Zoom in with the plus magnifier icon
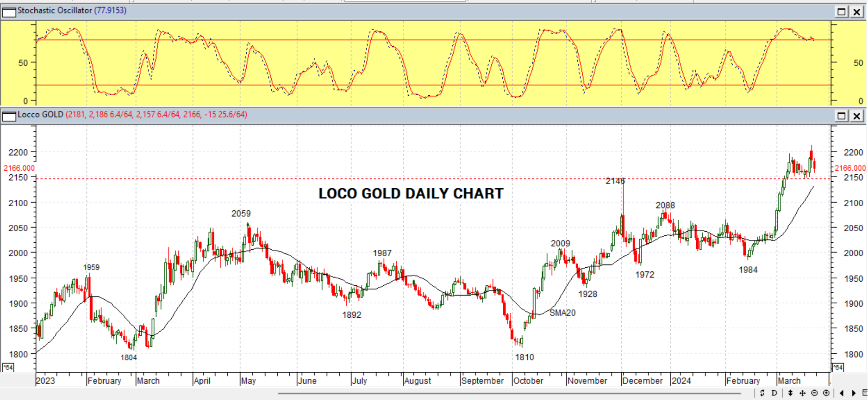 click(826, 393)
